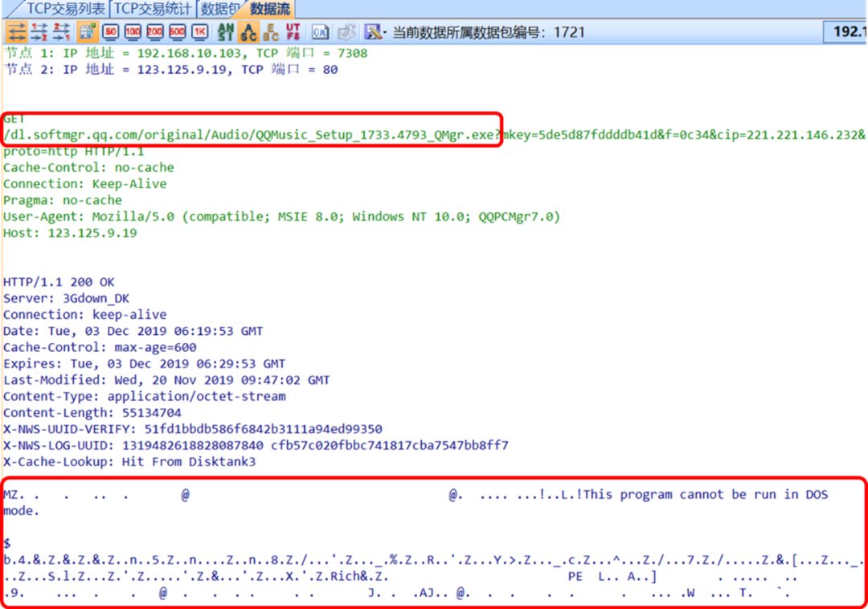Open the dropdown beside the decode tool icon

(x=383, y=32)
